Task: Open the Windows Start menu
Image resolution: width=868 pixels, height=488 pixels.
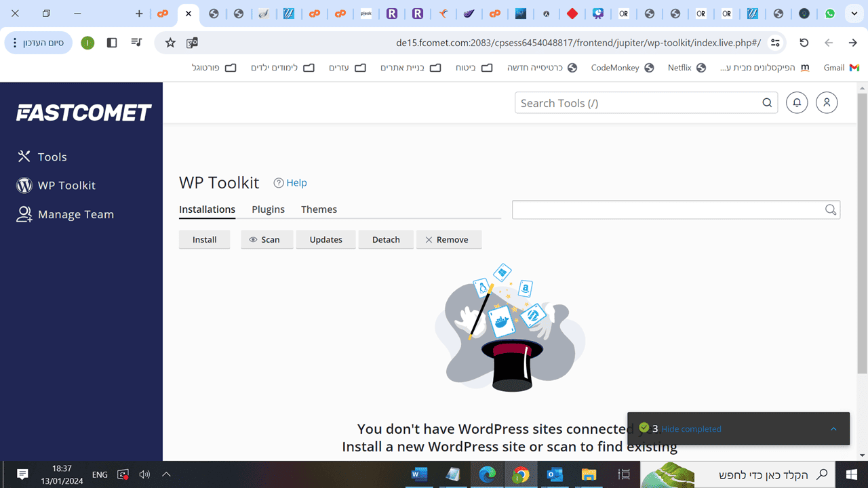Action: click(852, 474)
